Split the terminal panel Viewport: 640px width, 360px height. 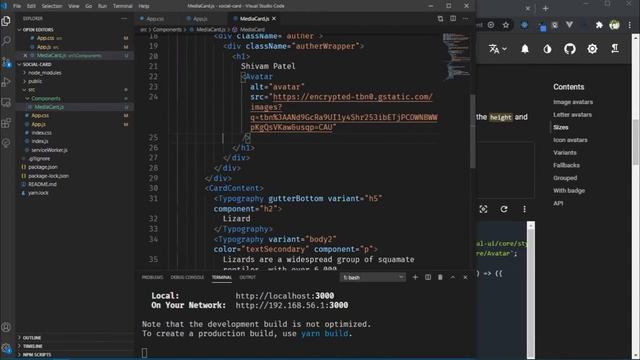[428, 277]
